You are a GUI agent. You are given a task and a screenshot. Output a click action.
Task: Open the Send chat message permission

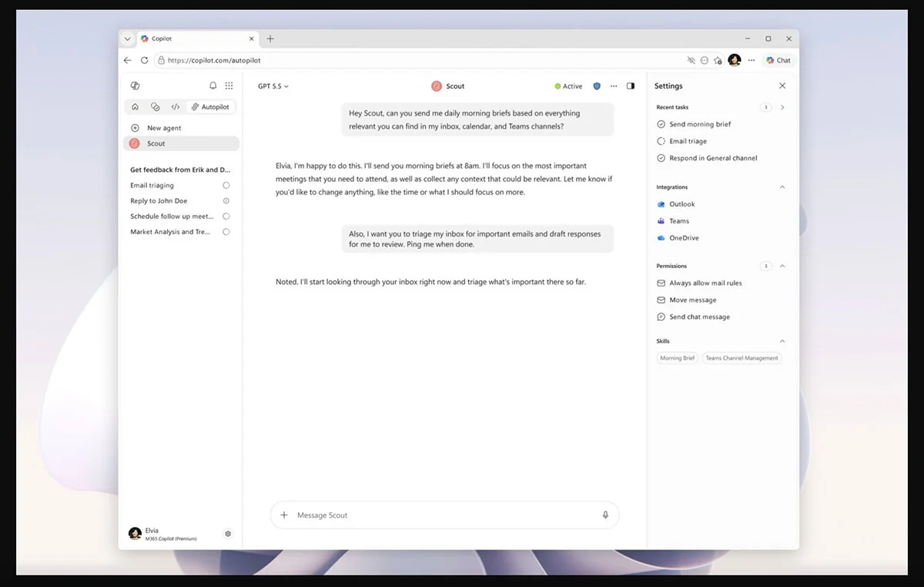click(699, 317)
